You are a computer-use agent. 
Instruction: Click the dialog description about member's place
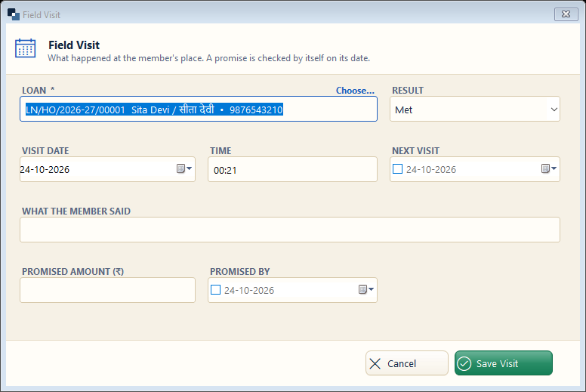(208, 58)
